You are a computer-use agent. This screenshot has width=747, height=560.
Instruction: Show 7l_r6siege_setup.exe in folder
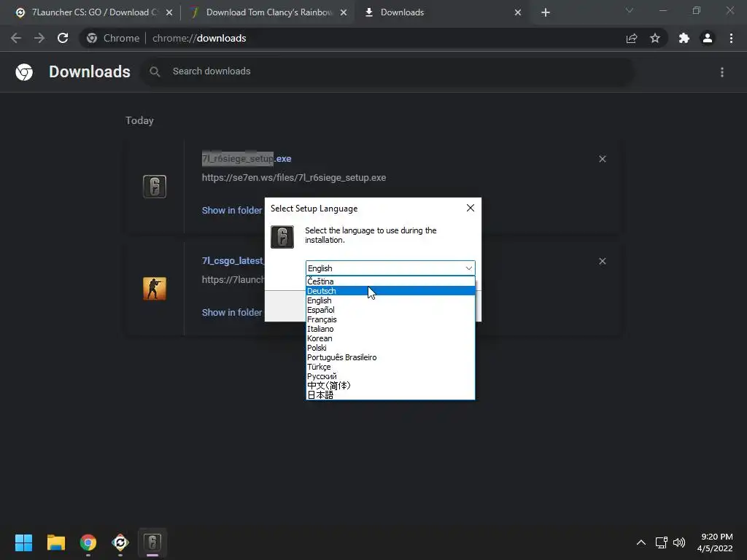pos(232,210)
